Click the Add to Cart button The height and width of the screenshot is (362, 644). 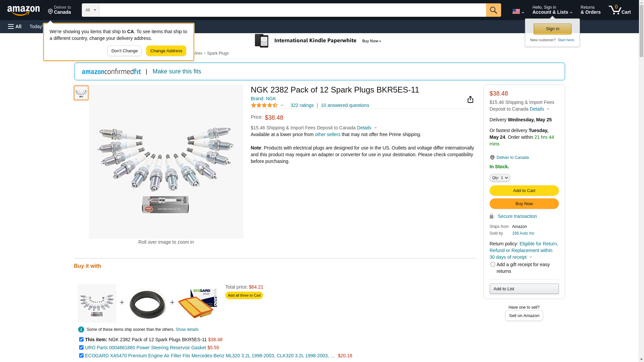524,191
